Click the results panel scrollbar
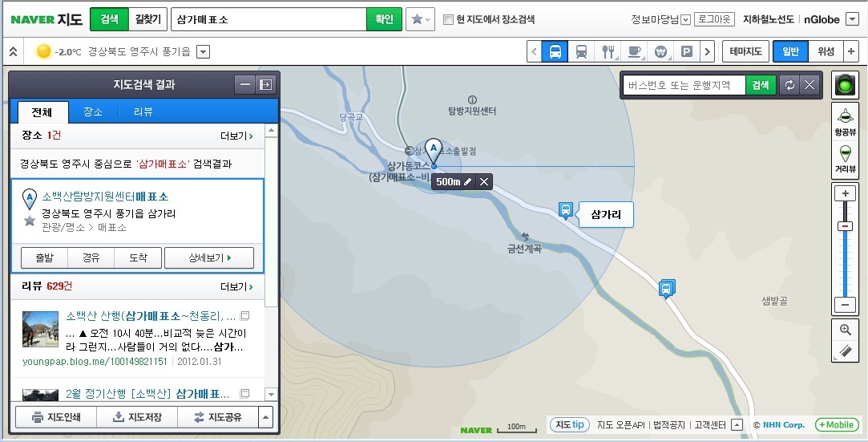 271,221
